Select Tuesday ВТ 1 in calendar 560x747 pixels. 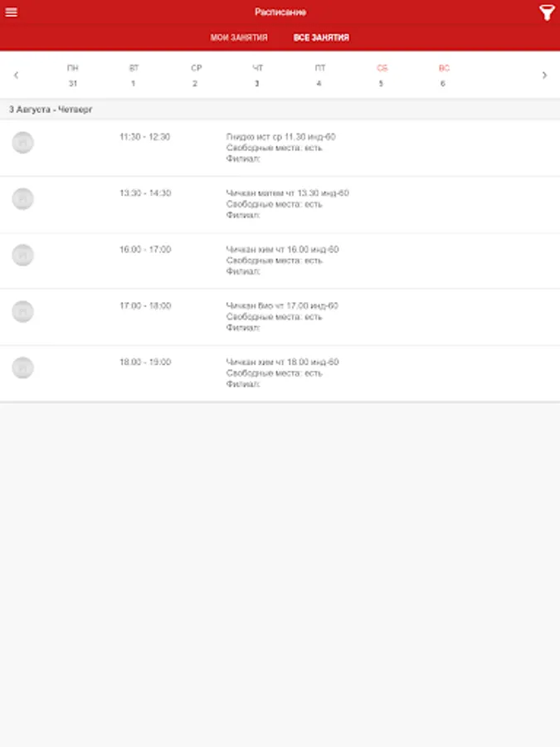(x=134, y=76)
